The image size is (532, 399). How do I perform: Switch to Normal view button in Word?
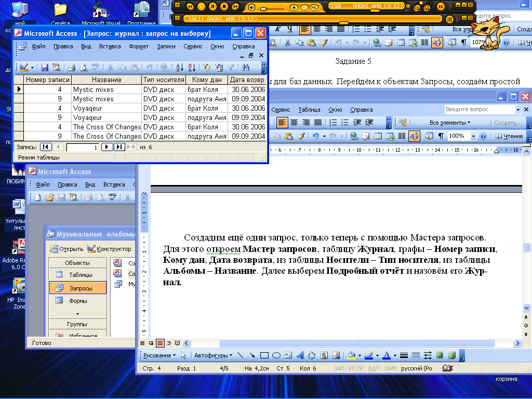click(142, 343)
